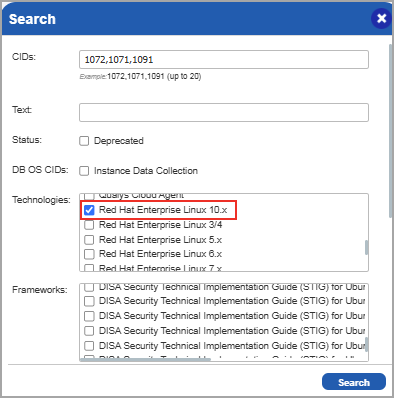The width and height of the screenshot is (394, 398).
Task: Close the Search dialog with the X icon
Action: (381, 18)
